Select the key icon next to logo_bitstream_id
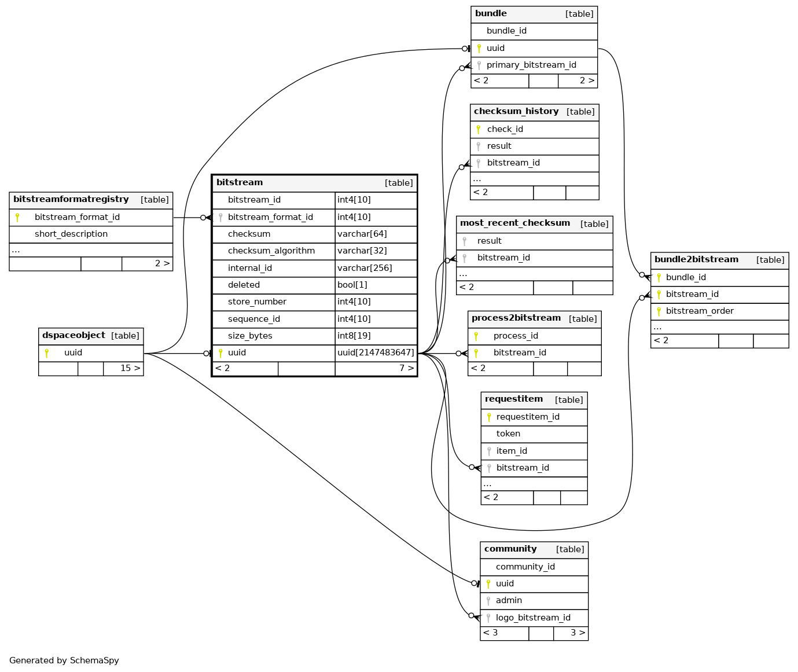This screenshot has width=798, height=672. point(488,618)
